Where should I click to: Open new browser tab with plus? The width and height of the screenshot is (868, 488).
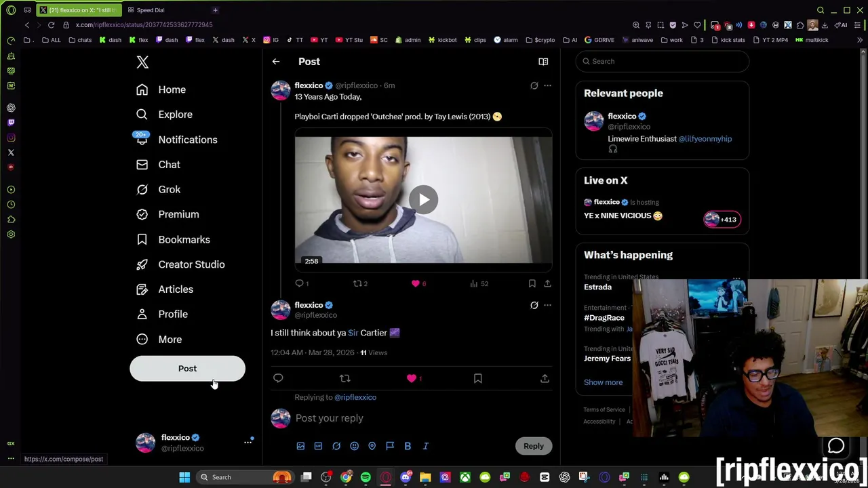pos(215,10)
